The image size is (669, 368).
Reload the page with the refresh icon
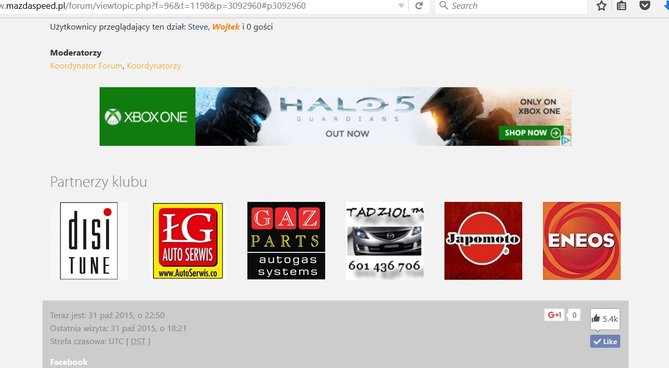click(419, 6)
